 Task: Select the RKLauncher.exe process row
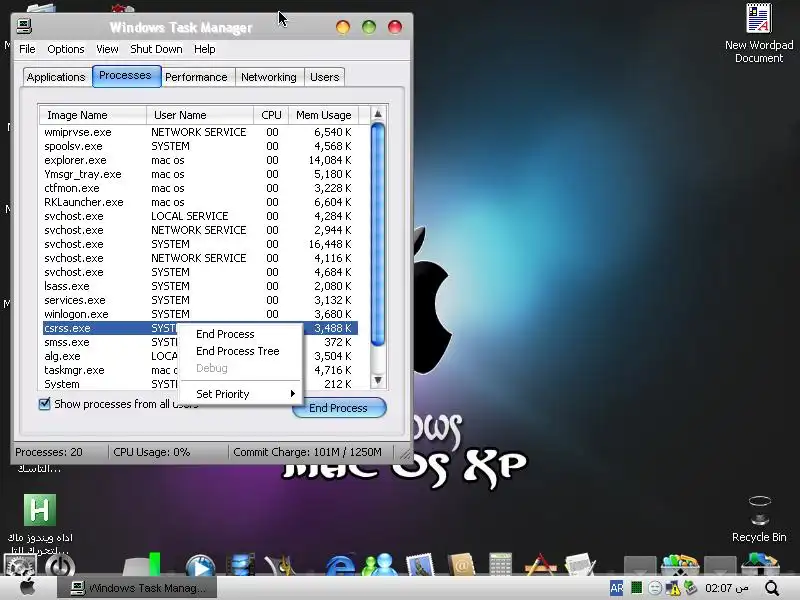(200, 202)
